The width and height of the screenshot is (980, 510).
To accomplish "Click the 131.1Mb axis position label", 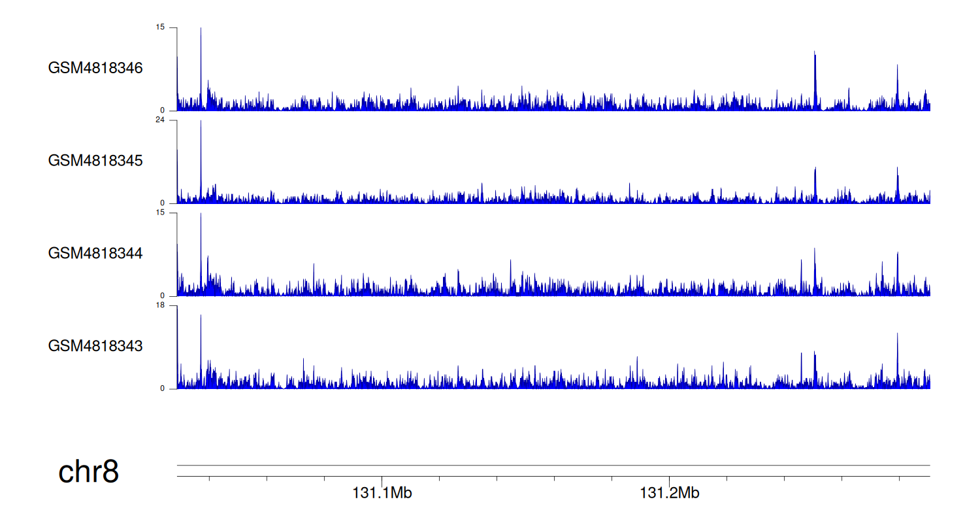I will (382, 493).
